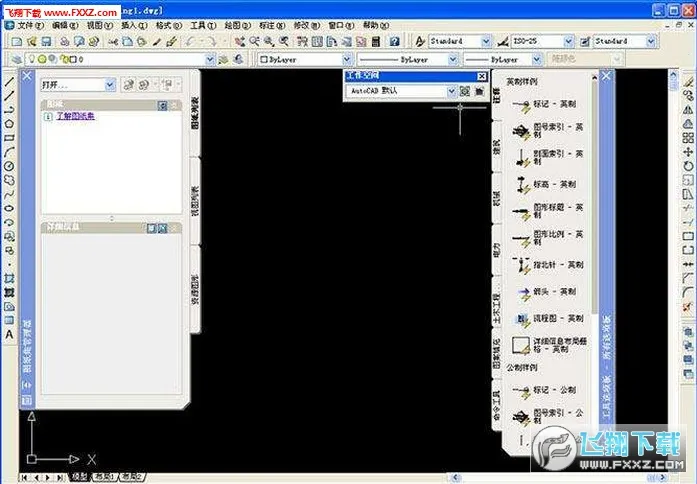Click the Plot/Print icon in the toolbar
Image resolution: width=697 pixels, height=484 pixels.
point(65,42)
